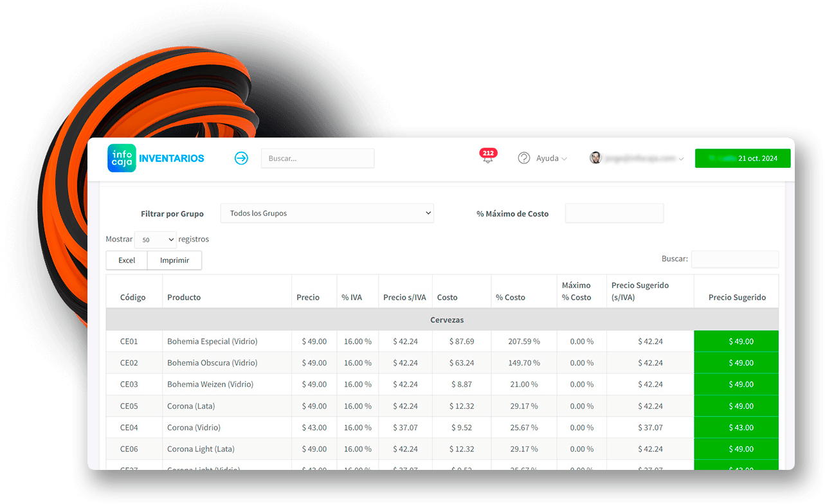This screenshot has width=825, height=504.
Task: Click the Excel export button
Action: click(x=127, y=260)
